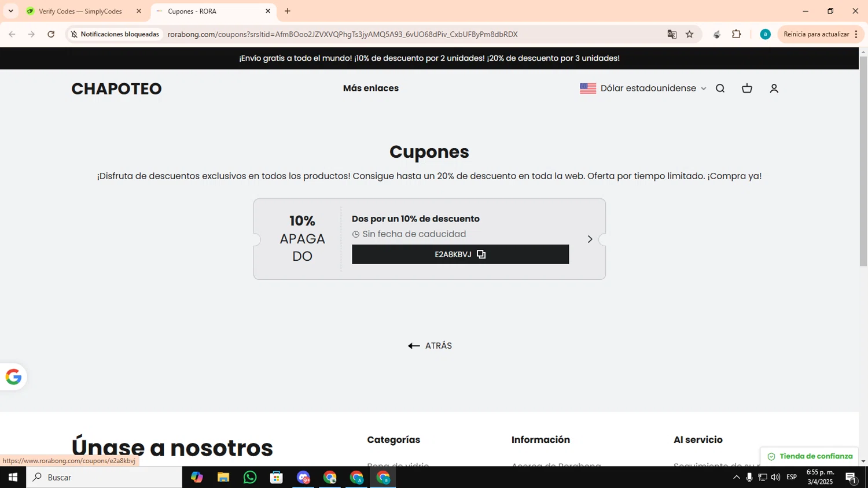The height and width of the screenshot is (488, 868).
Task: Click the US flag icon
Action: click(588, 88)
